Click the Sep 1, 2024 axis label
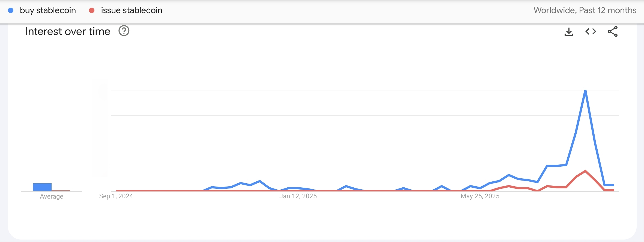 (x=116, y=196)
